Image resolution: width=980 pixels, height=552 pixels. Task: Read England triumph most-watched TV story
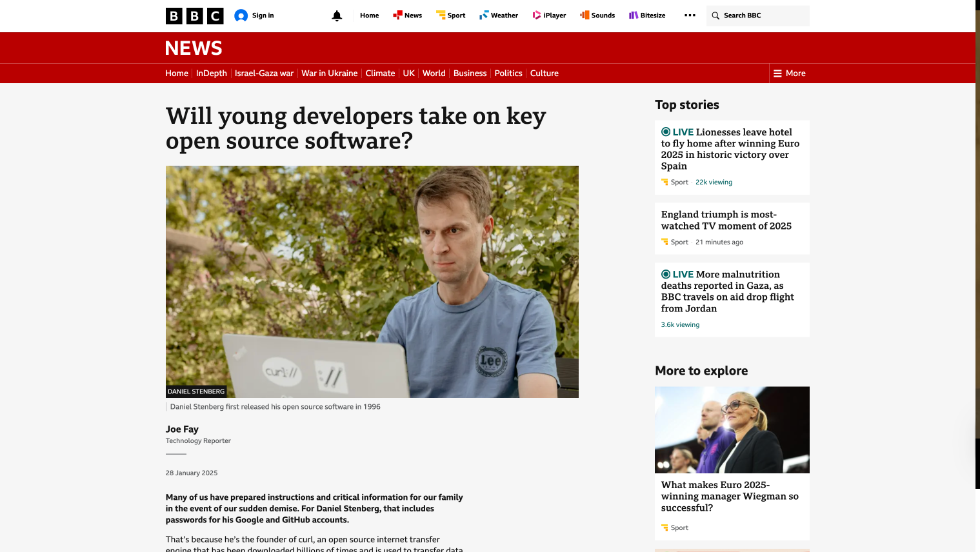click(x=726, y=221)
